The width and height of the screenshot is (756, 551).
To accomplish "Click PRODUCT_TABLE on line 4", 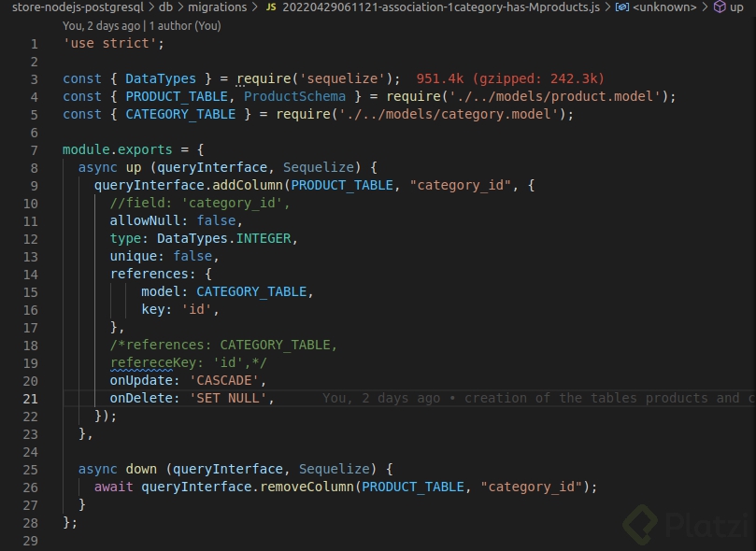I will pyautogui.click(x=177, y=96).
